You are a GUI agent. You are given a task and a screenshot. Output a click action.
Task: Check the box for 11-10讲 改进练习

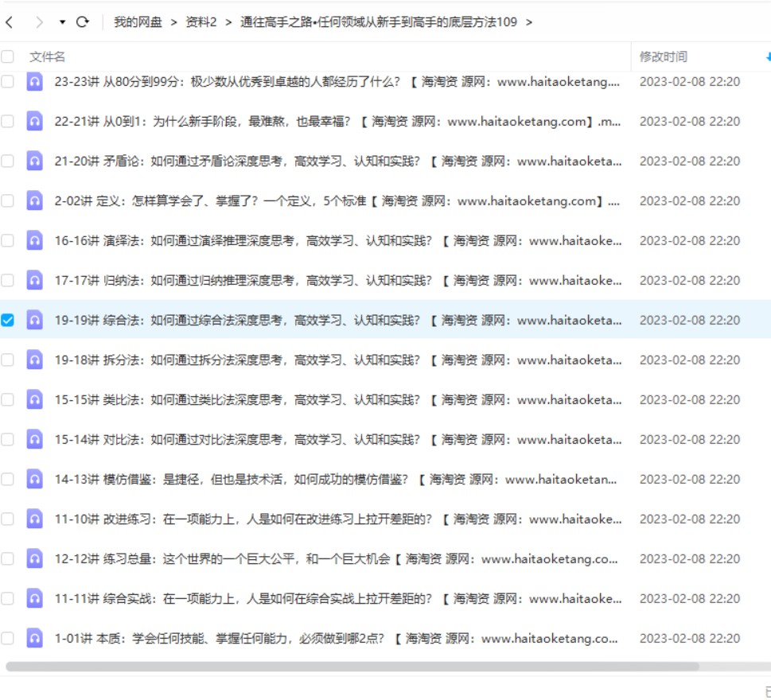point(7,519)
